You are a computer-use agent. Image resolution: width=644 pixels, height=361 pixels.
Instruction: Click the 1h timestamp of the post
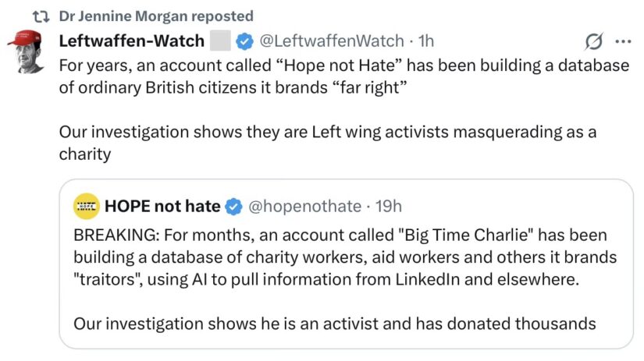click(426, 41)
